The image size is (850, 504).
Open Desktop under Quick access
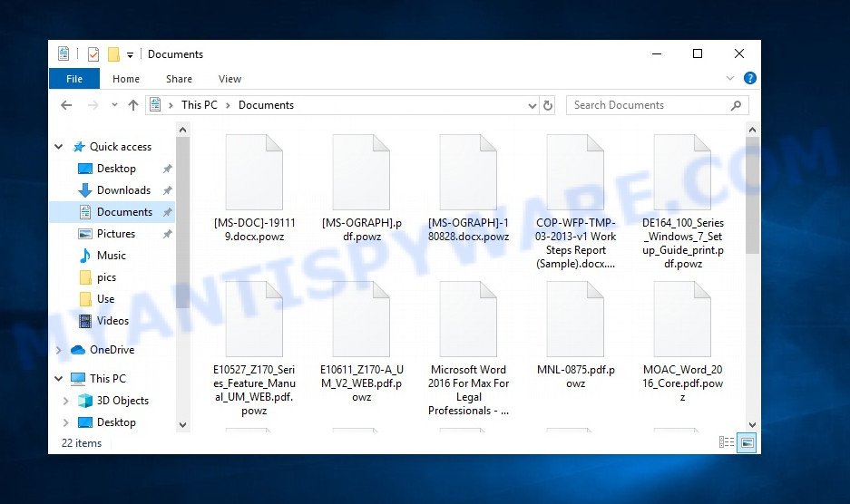[116, 169]
